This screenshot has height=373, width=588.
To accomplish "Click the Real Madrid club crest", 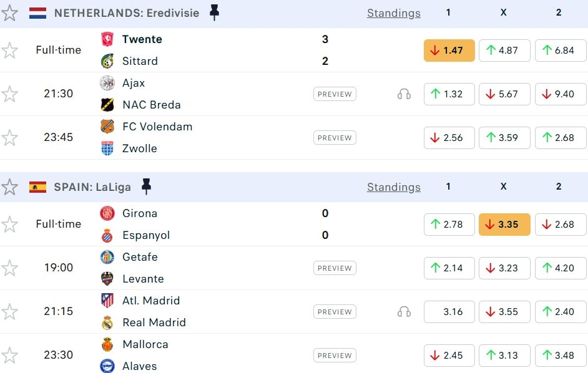I will click(107, 322).
